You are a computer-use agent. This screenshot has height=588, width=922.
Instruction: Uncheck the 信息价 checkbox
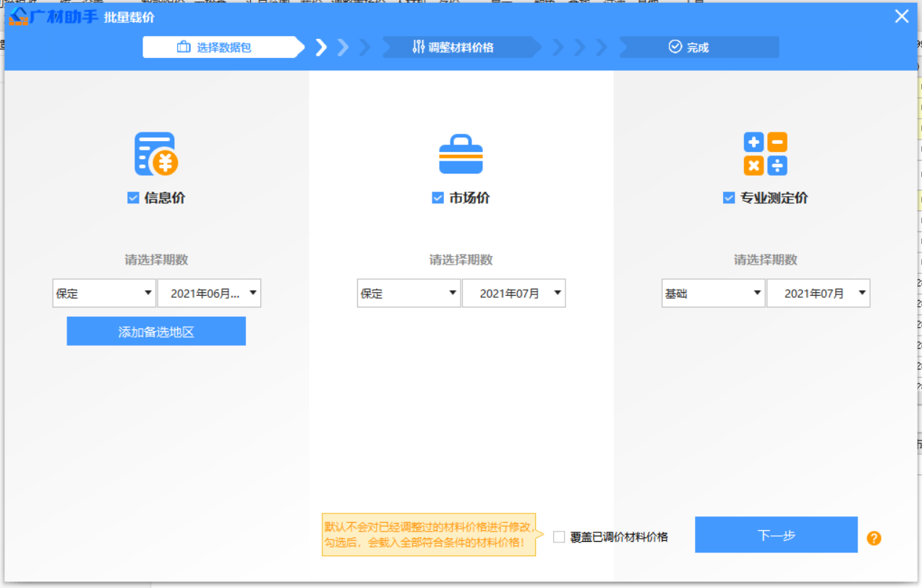[133, 197]
